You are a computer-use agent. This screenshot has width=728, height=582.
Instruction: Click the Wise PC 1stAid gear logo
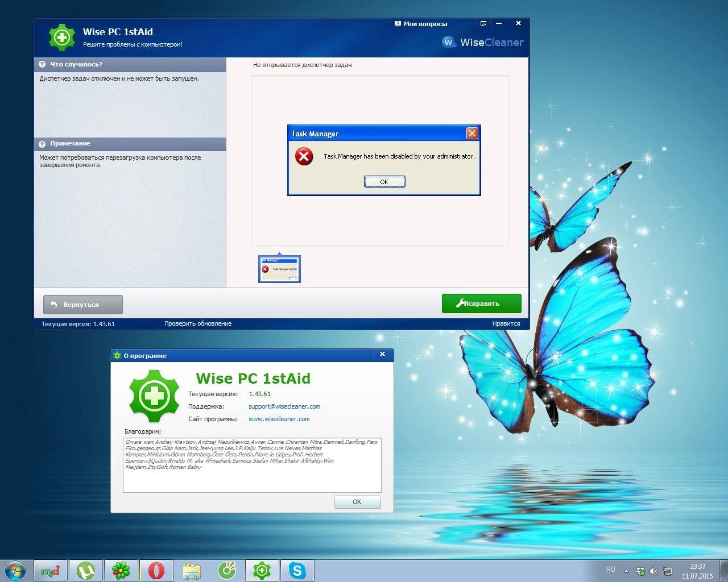[x=62, y=38]
